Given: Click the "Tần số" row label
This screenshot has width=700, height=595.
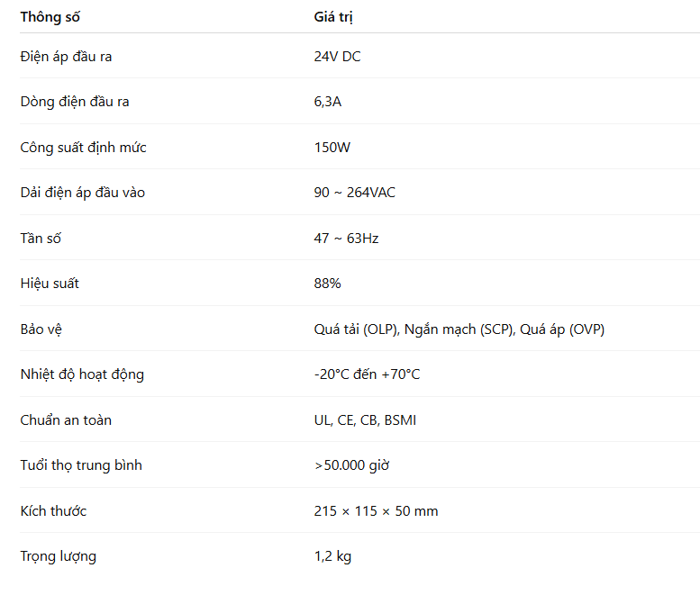Looking at the screenshot, I should tap(41, 239).
